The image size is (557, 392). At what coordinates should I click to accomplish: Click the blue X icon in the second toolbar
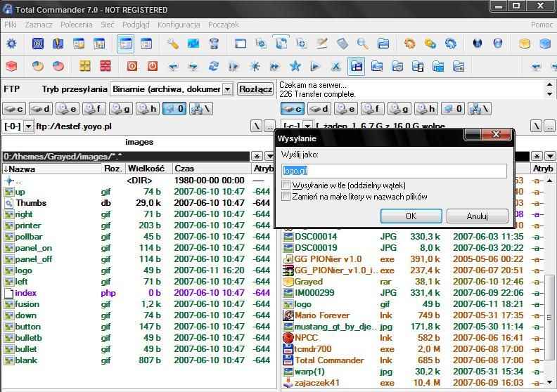point(335,66)
